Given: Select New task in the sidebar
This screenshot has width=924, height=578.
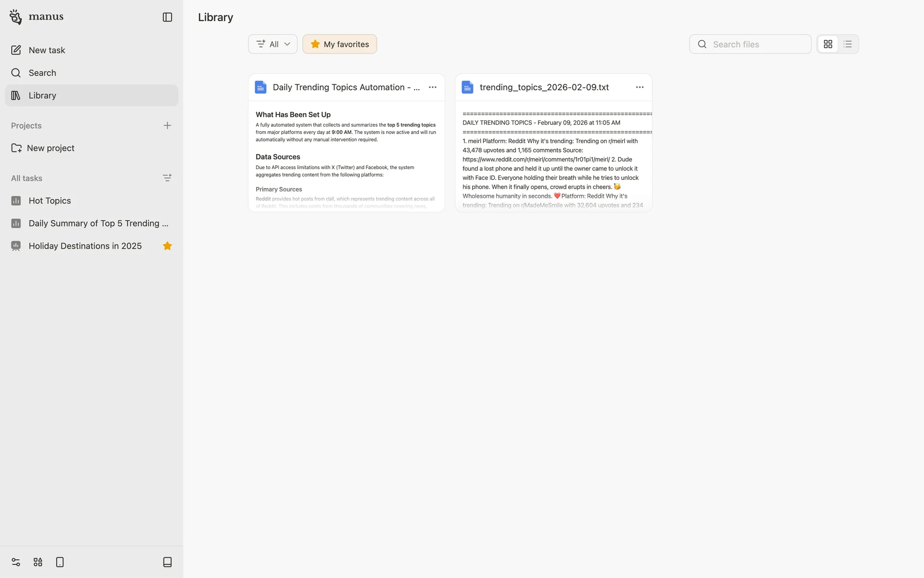Looking at the screenshot, I should [x=47, y=50].
